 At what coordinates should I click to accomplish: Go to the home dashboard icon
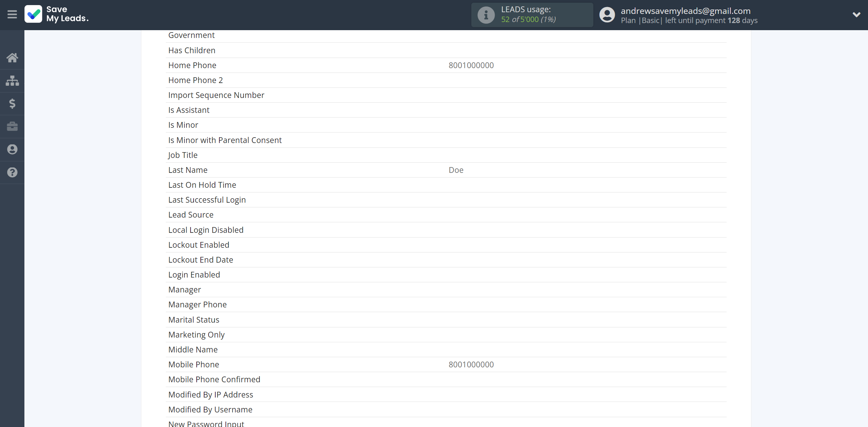pos(12,58)
